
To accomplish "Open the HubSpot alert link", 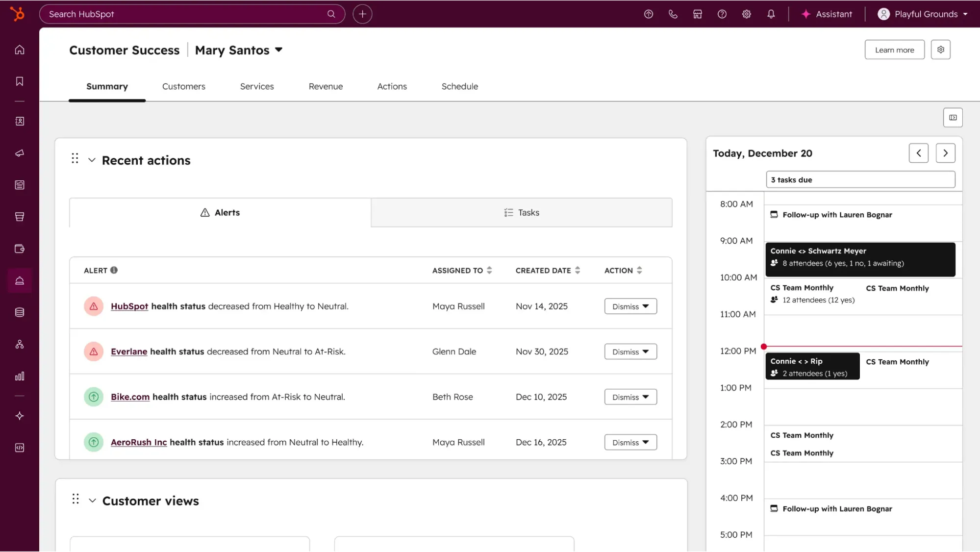I will click(129, 306).
